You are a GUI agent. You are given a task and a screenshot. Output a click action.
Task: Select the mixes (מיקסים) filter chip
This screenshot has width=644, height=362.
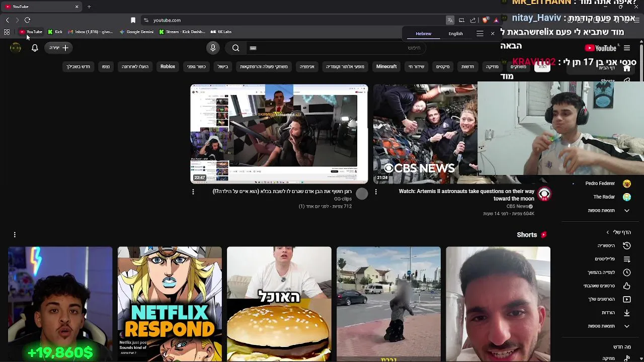pyautogui.click(x=443, y=66)
